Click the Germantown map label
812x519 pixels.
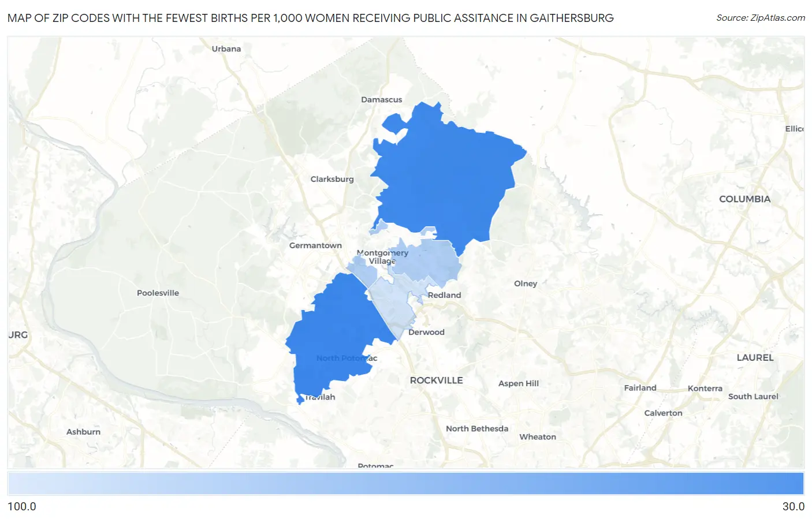click(x=315, y=245)
